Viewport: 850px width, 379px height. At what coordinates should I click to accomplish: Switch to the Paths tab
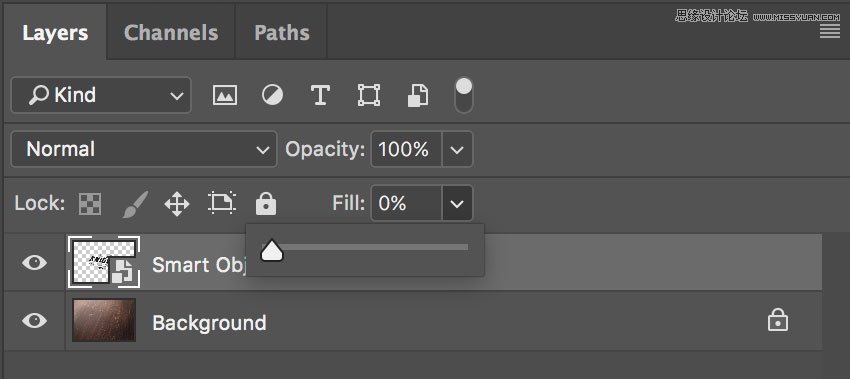[x=282, y=33]
